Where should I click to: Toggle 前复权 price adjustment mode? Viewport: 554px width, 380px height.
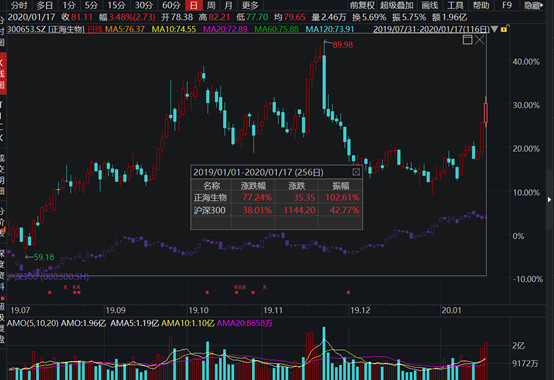coord(362,5)
